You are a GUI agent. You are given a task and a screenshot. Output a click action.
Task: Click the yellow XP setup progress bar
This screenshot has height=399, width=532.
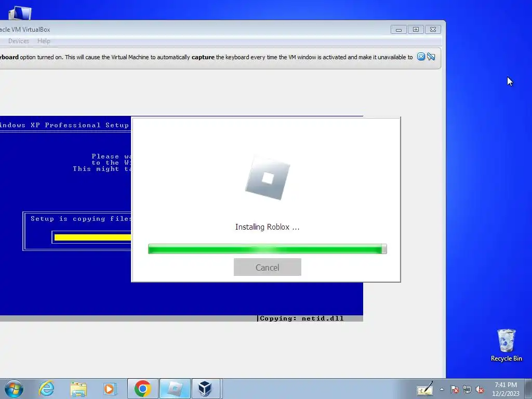click(92, 237)
